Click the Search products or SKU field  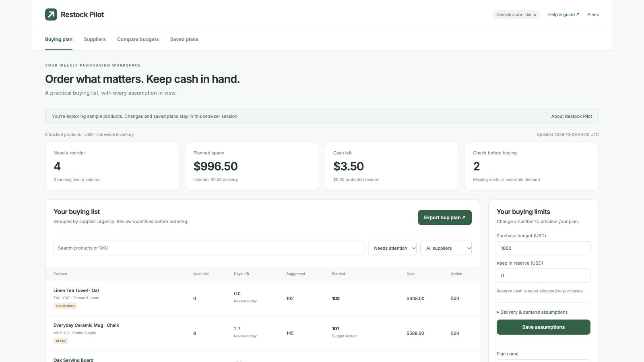[209, 248]
